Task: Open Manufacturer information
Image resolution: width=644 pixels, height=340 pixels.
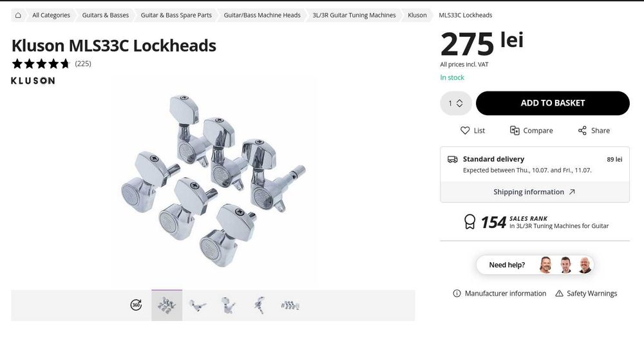Action: [499, 293]
